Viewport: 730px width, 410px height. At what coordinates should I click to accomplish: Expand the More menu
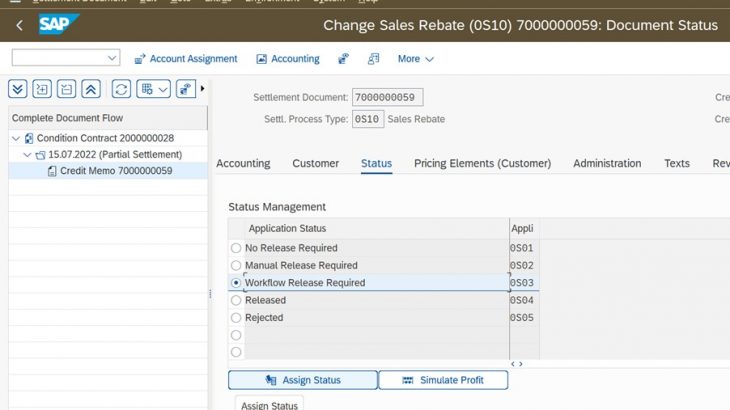click(x=415, y=59)
